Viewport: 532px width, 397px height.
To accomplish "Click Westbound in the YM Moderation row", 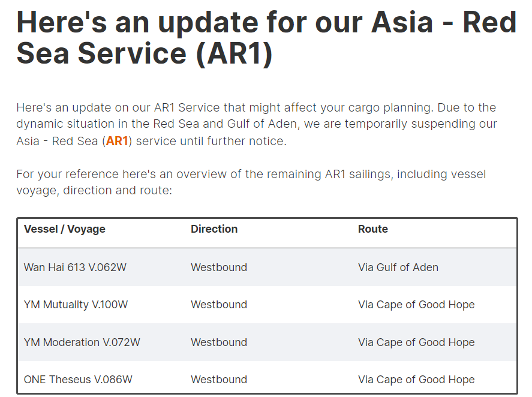I will click(219, 342).
